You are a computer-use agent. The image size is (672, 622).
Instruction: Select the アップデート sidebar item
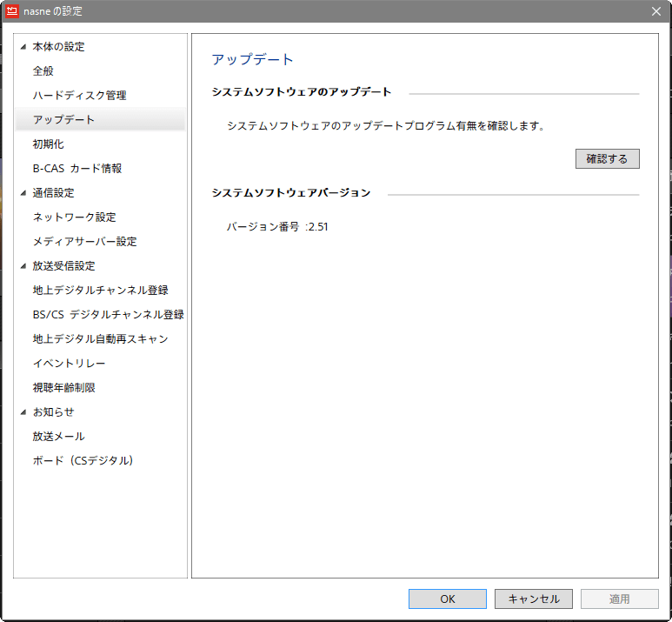pyautogui.click(x=63, y=120)
